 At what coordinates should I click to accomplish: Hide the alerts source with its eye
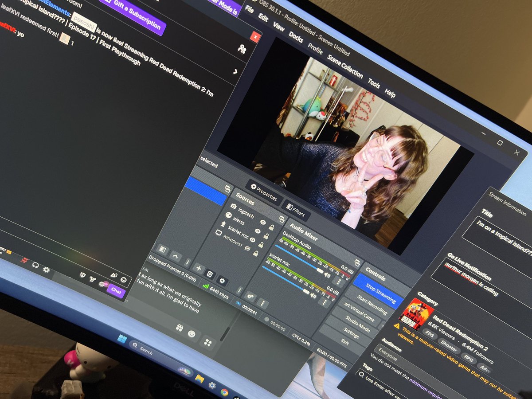click(258, 230)
